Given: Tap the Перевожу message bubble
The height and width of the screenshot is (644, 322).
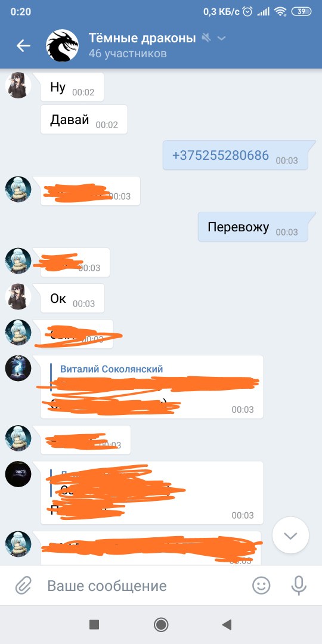Looking at the screenshot, I should pyautogui.click(x=254, y=227).
